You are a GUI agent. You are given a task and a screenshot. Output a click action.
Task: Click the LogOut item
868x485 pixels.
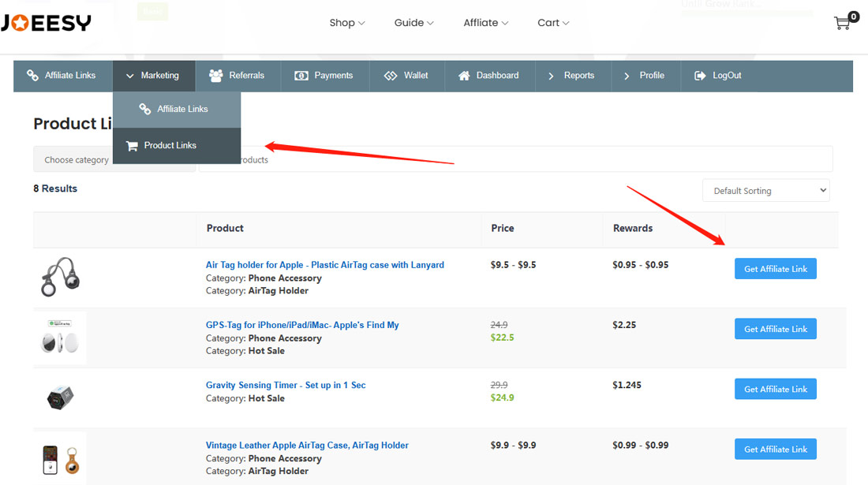click(x=718, y=76)
